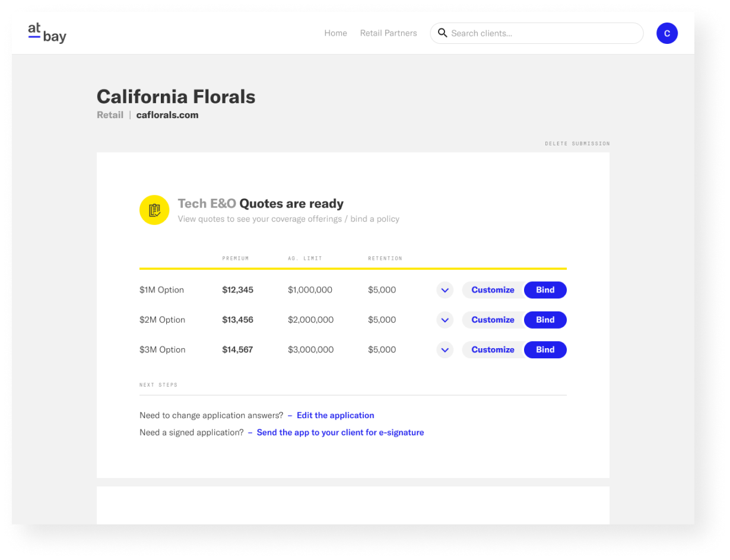Expand the $1M Option details chevron
The image size is (730, 560).
tap(445, 290)
